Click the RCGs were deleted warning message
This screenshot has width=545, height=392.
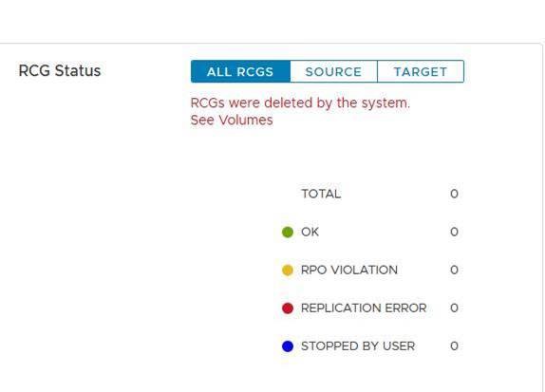(300, 103)
